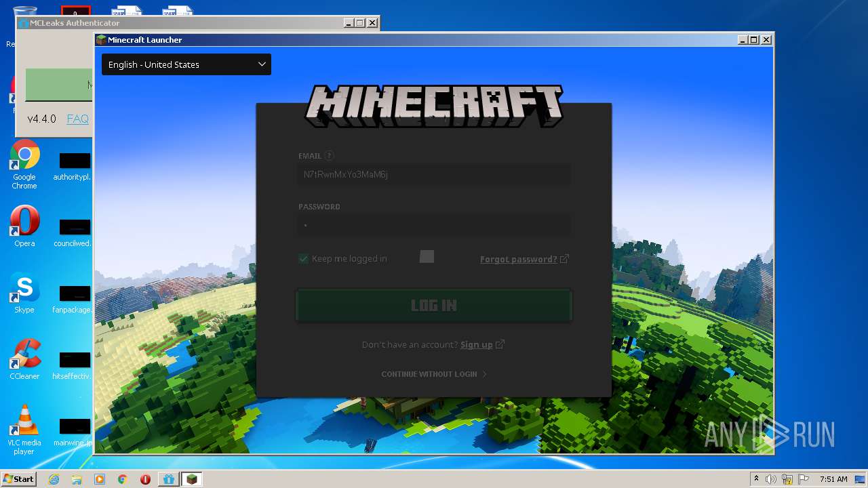868x488 pixels.
Task: Select the hitseffectiv desktop file
Action: coord(74,366)
